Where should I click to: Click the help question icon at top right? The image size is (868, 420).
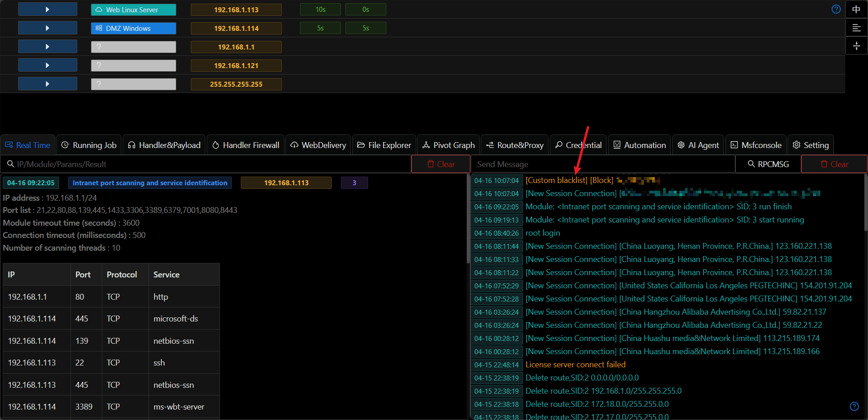(x=836, y=10)
